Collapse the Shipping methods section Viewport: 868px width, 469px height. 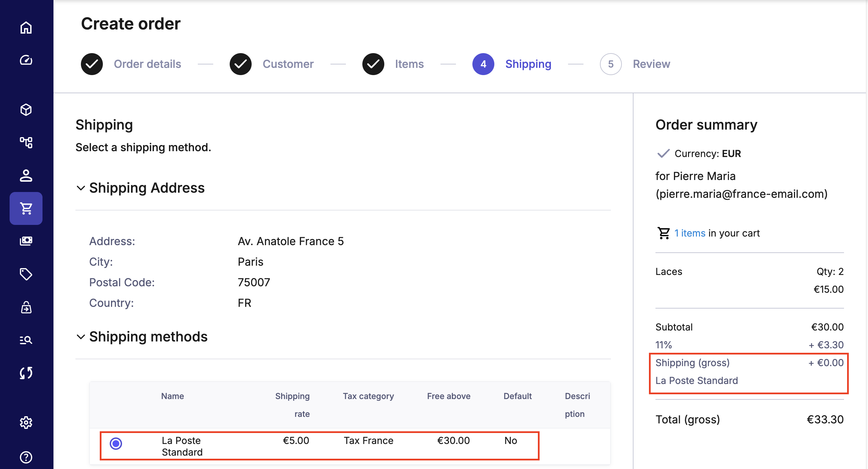pyautogui.click(x=81, y=337)
